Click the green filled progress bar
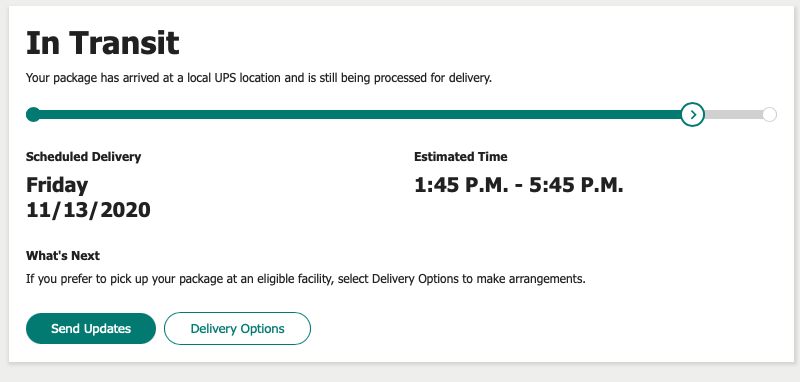 point(357,115)
